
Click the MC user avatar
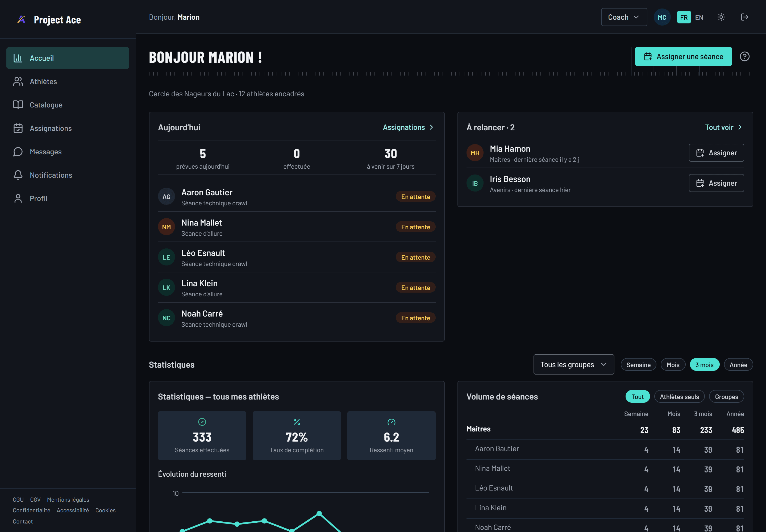click(x=662, y=17)
